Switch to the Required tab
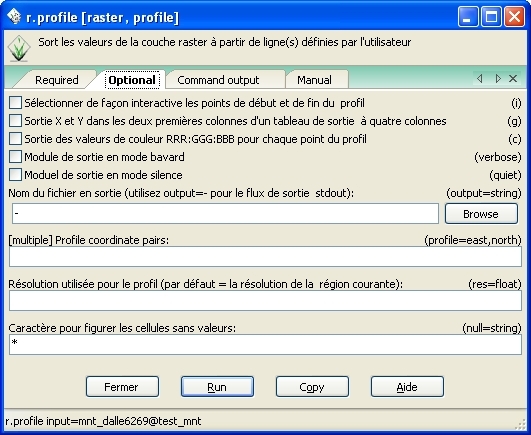The width and height of the screenshot is (531, 435). pyautogui.click(x=57, y=80)
